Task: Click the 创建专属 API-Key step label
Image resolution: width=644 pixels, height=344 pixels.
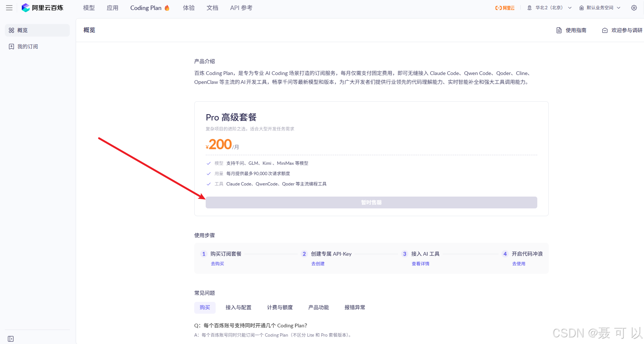Action: point(331,254)
